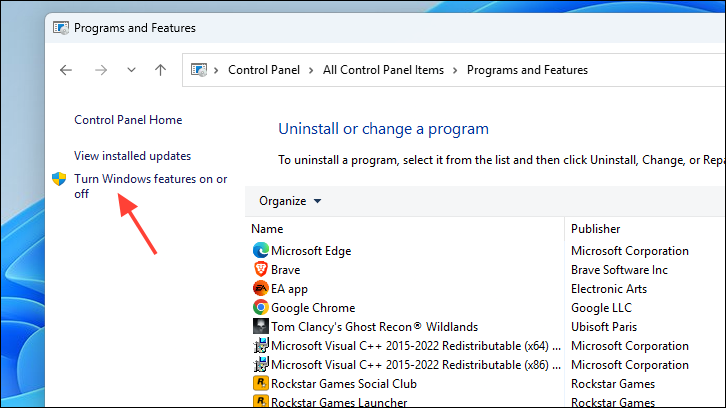
Task: Open the recent locations dropdown chevron
Action: point(131,70)
